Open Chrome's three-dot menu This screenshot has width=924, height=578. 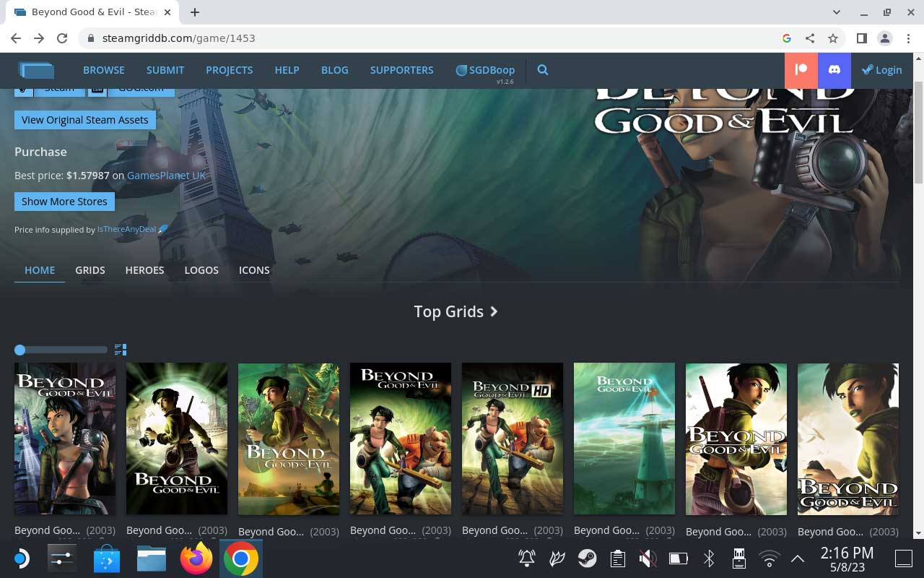(x=907, y=38)
